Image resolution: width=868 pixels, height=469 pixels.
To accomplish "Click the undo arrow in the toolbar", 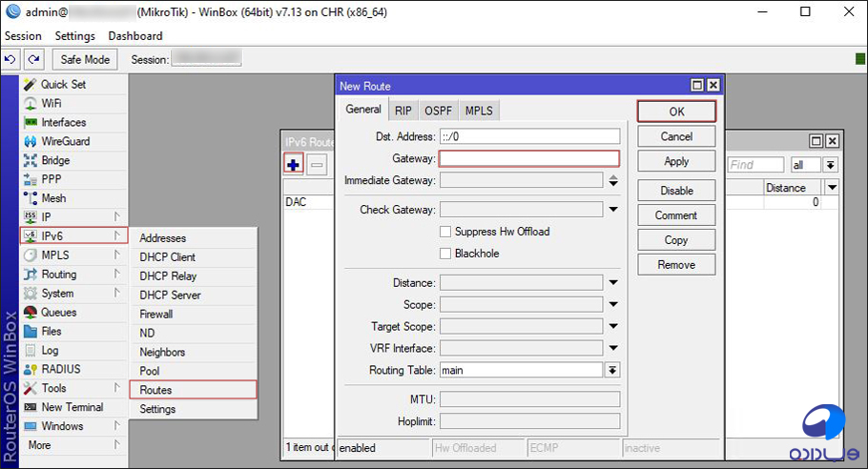I will coord(10,59).
